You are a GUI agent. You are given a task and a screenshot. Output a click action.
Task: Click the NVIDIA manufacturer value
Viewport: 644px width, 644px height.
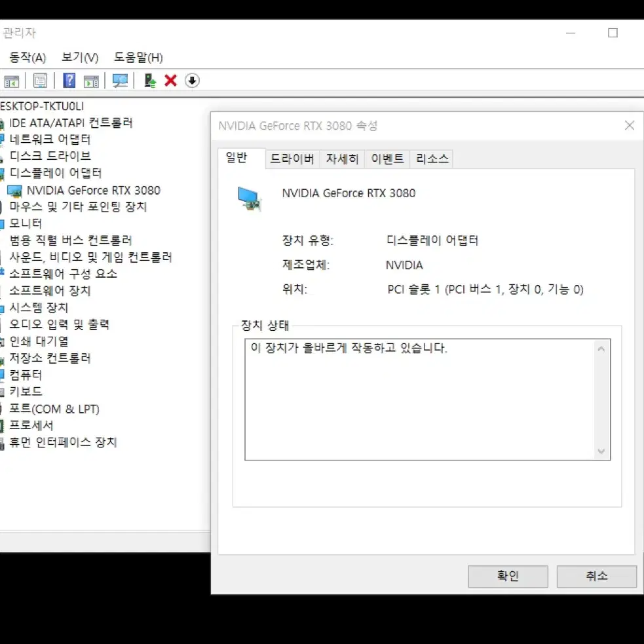[x=404, y=265]
